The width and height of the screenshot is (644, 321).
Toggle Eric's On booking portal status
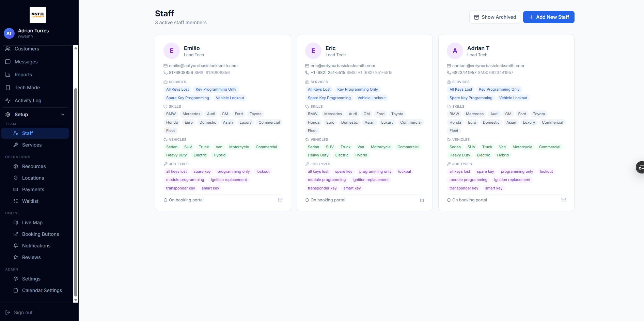307,200
